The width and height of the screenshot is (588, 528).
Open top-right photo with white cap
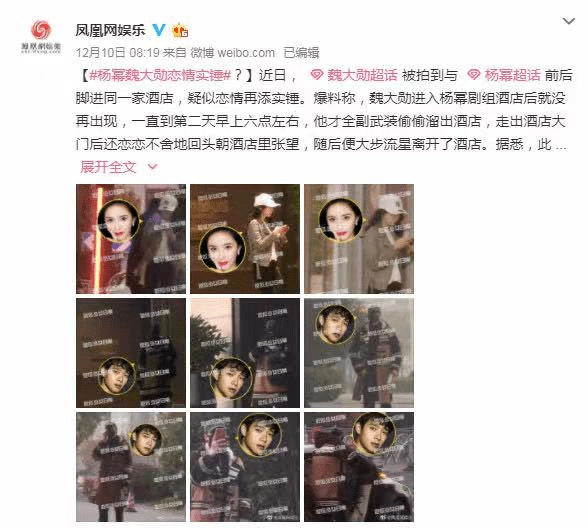(359, 239)
